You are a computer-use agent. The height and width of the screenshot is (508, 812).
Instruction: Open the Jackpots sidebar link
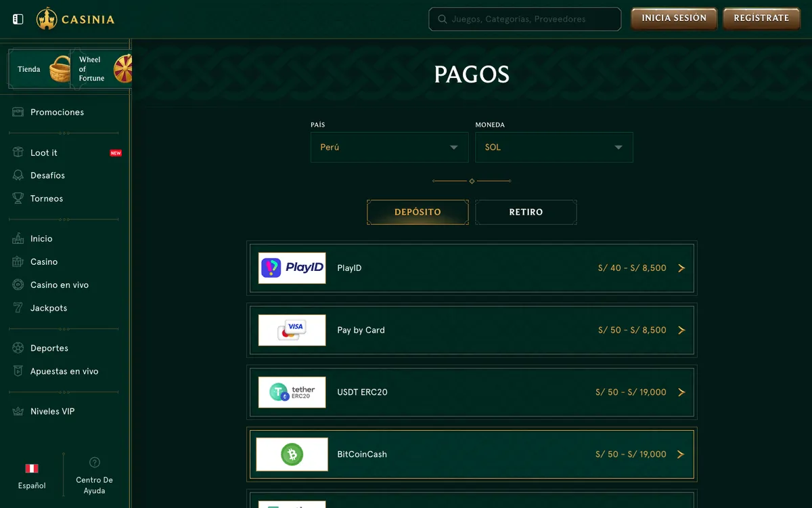[49, 308]
